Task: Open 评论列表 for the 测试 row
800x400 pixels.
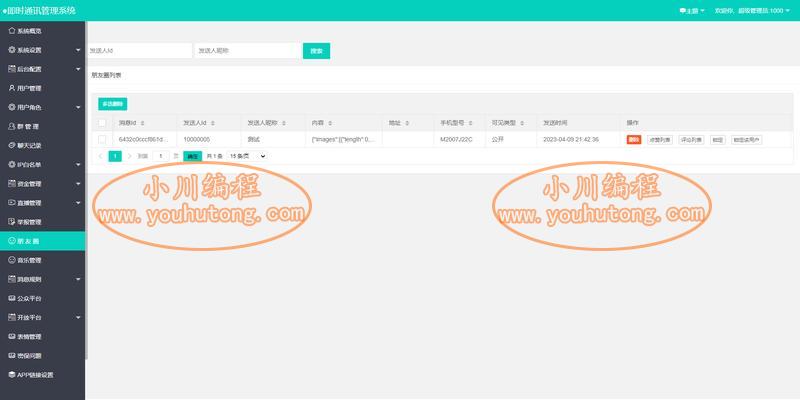Action: 691,140
